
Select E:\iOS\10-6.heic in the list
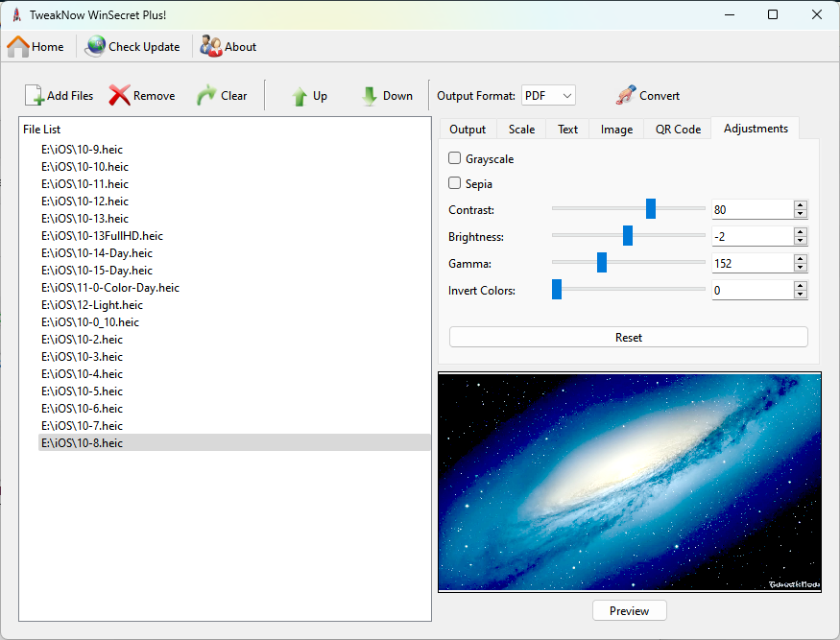click(x=82, y=408)
